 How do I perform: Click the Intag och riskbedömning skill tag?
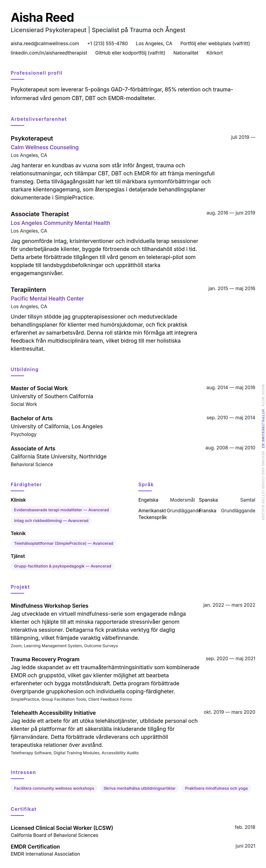pos(51,521)
